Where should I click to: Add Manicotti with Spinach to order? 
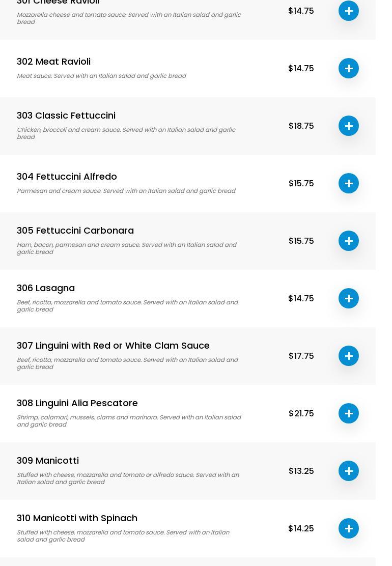[349, 528]
